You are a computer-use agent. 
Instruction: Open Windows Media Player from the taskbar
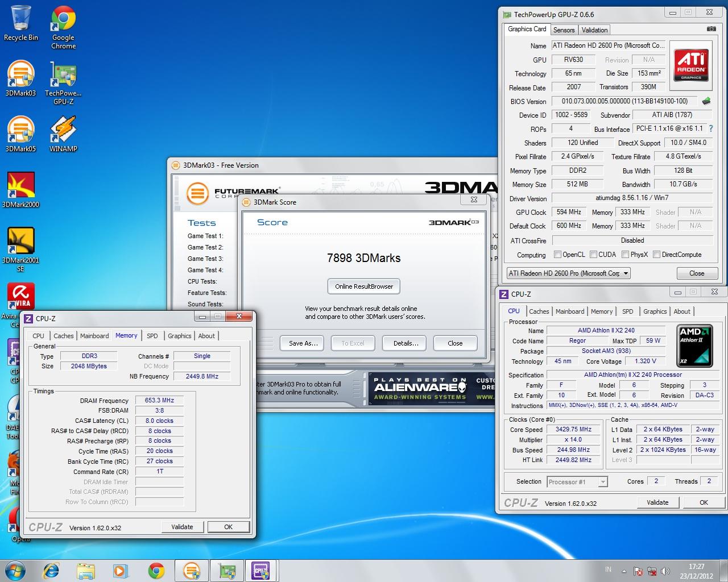(120, 570)
